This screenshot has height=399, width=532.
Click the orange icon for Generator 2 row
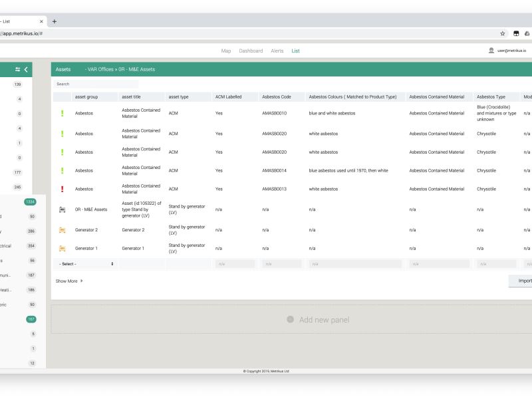63,230
